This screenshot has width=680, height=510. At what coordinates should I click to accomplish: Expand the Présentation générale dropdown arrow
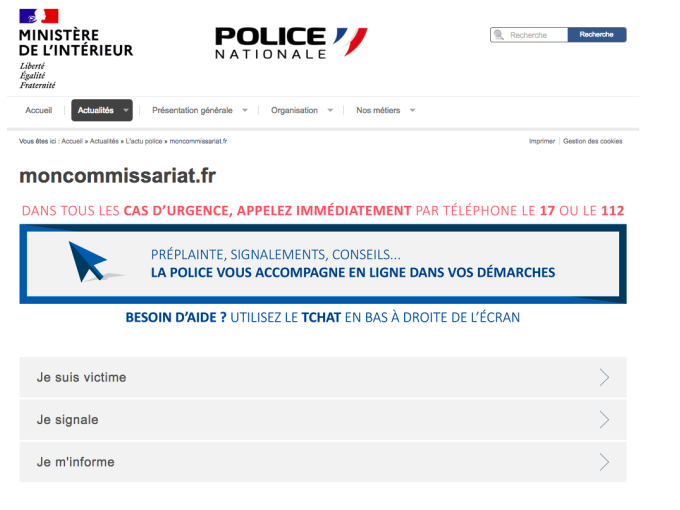click(245, 110)
